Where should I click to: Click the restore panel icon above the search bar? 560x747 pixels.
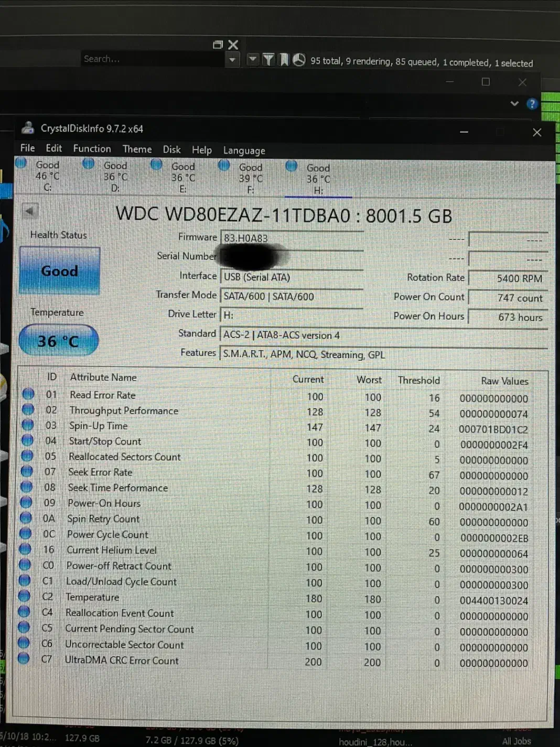point(218,45)
